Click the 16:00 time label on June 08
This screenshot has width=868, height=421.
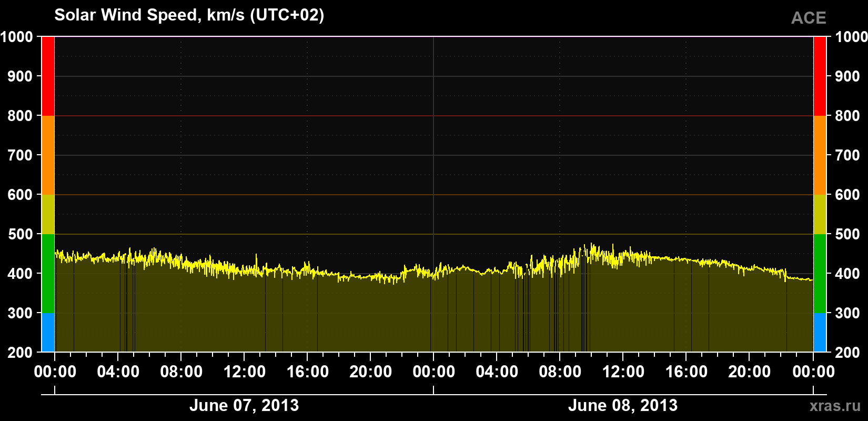click(687, 372)
